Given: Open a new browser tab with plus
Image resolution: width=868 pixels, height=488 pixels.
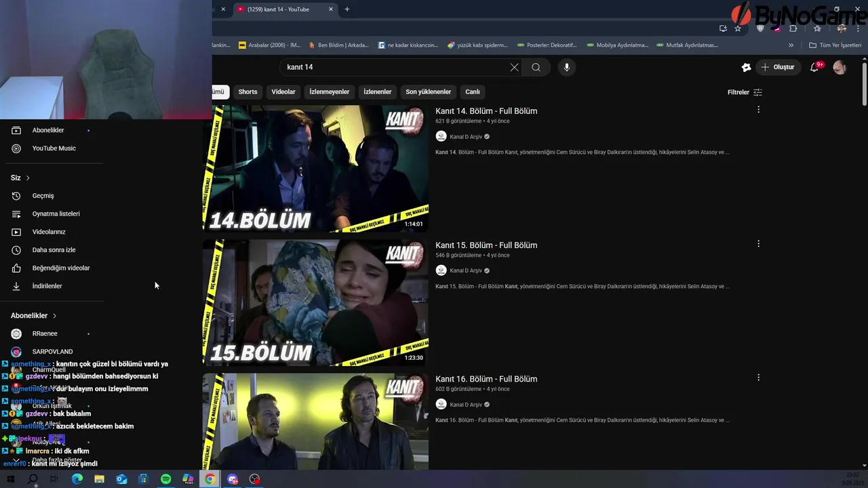Looking at the screenshot, I should (347, 9).
